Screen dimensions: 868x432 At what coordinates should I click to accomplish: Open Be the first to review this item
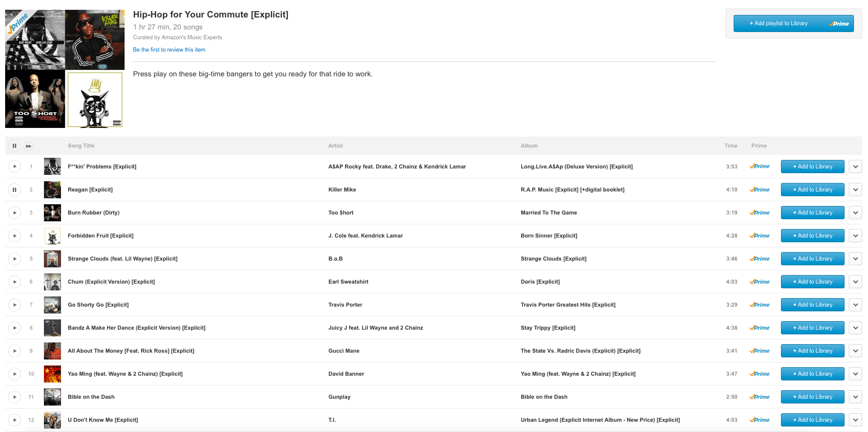[x=169, y=49]
